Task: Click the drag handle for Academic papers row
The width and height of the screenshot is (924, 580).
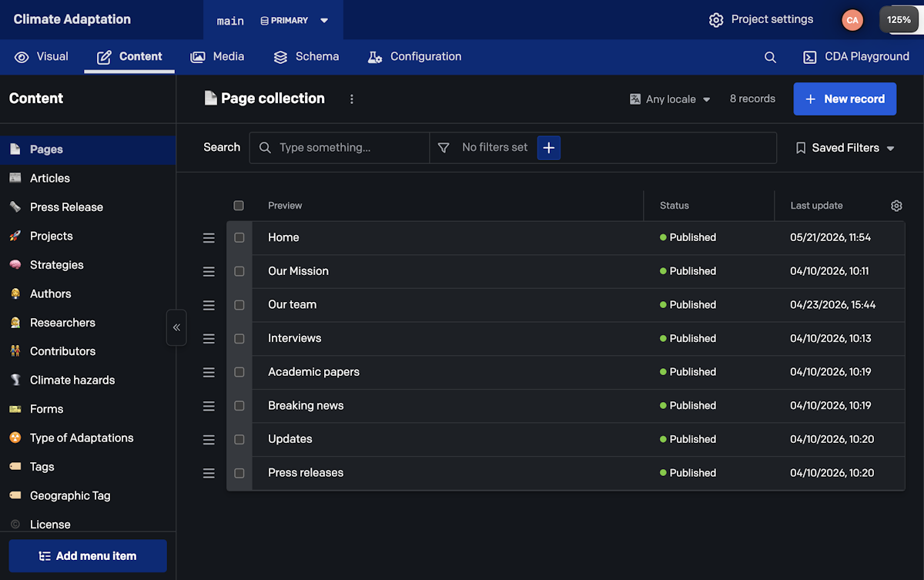Action: 209,372
